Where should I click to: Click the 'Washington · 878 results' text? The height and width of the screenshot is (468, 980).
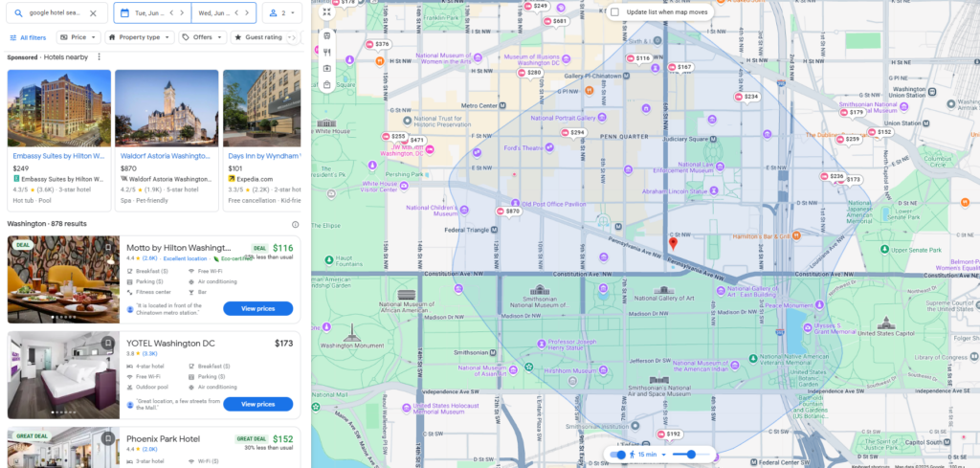(47, 224)
